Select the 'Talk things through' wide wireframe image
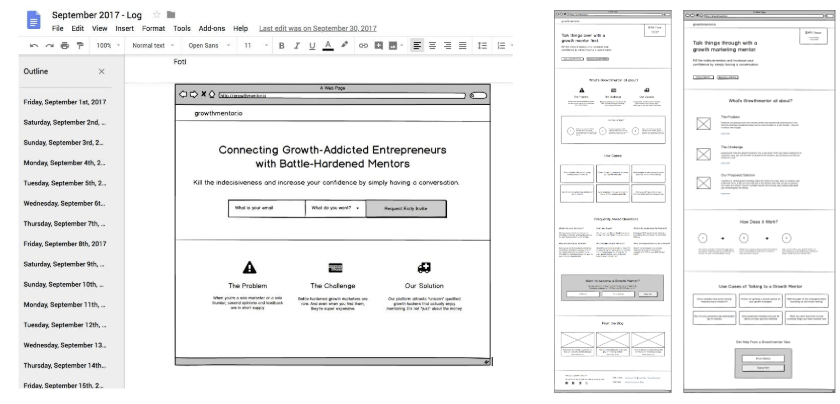 coord(759,201)
